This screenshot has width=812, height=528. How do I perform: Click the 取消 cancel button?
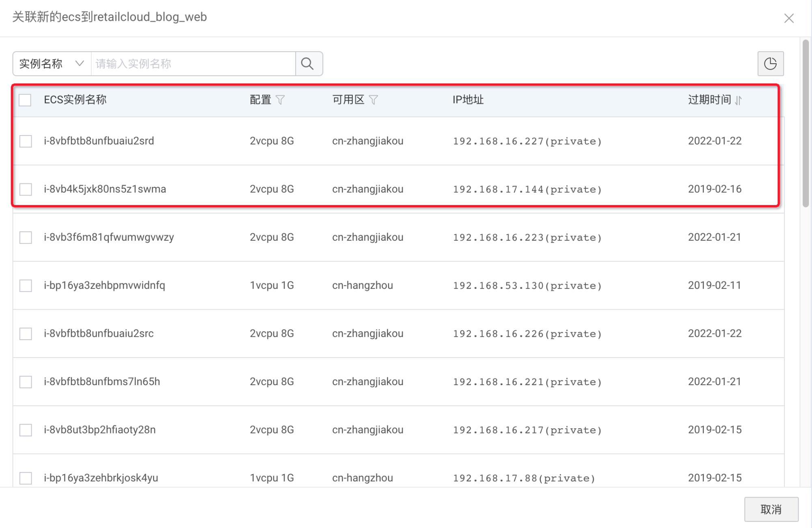click(x=771, y=509)
